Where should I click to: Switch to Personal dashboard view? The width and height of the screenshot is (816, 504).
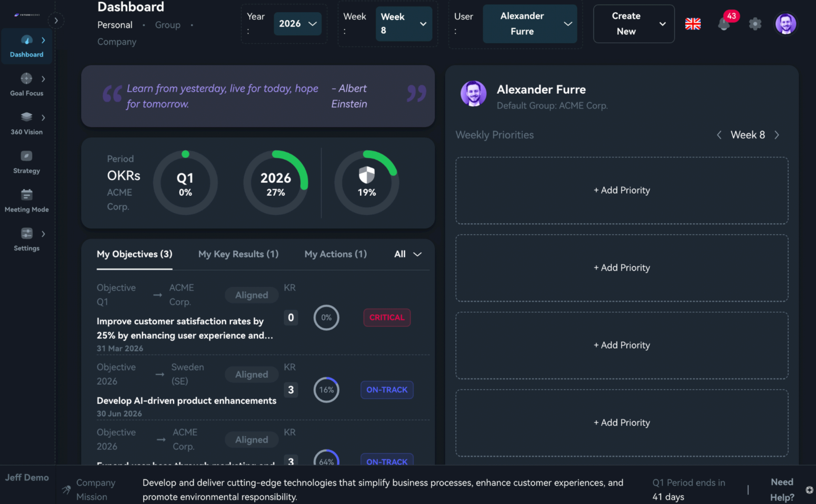coord(115,25)
